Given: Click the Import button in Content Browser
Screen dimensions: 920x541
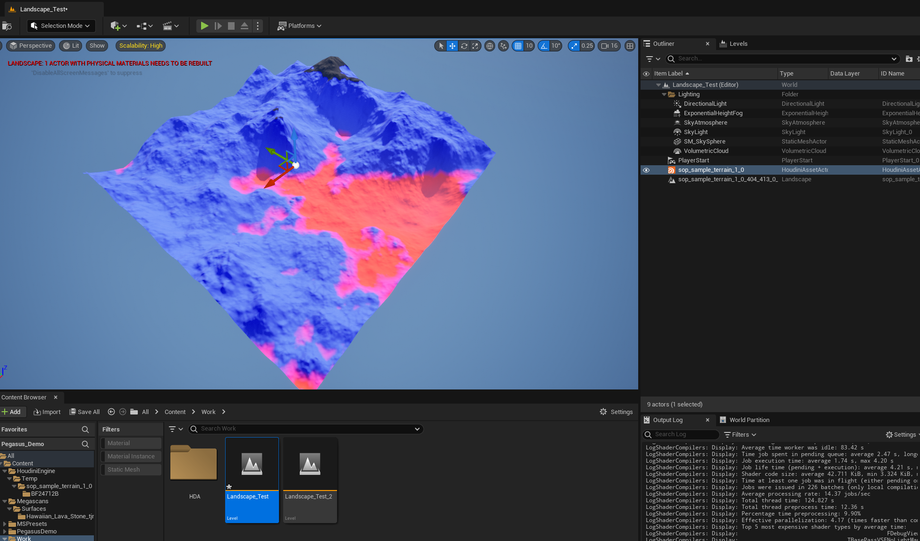Looking at the screenshot, I should pyautogui.click(x=46, y=412).
